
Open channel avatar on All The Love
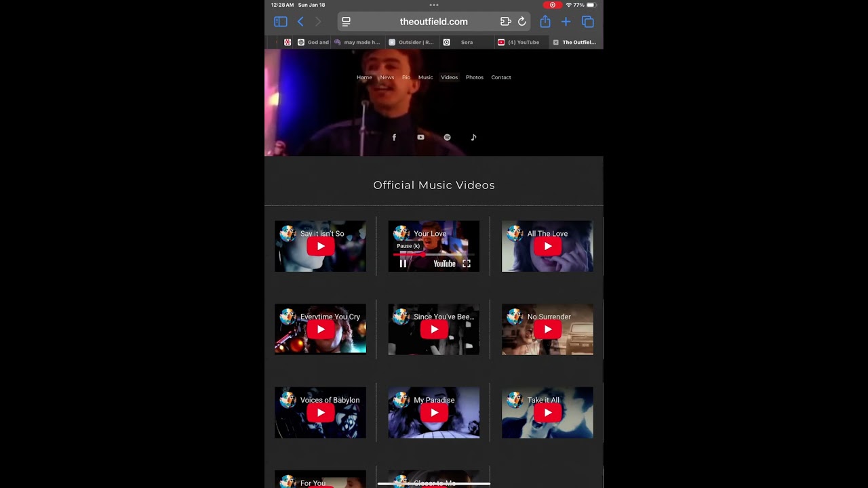[x=515, y=234]
